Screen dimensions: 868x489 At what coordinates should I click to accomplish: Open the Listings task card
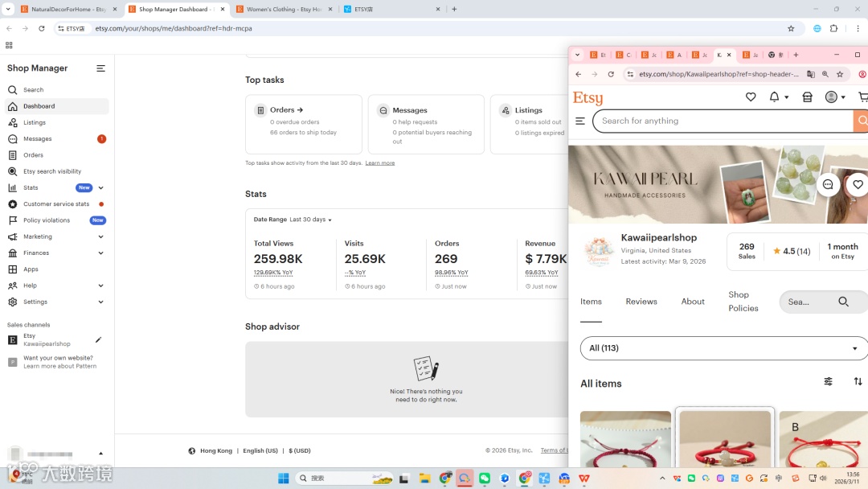coord(529,124)
